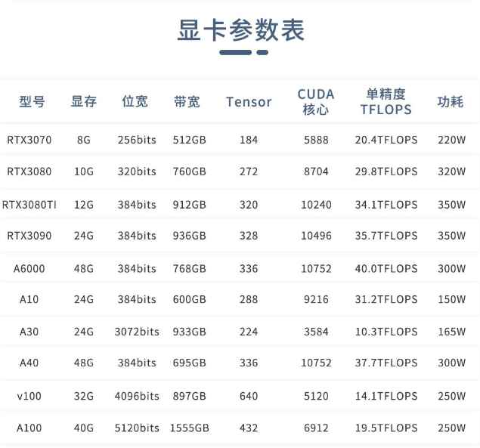The height and width of the screenshot is (448, 480).
Task: Click the 897GB bandwidth cell
Action: [x=190, y=396]
